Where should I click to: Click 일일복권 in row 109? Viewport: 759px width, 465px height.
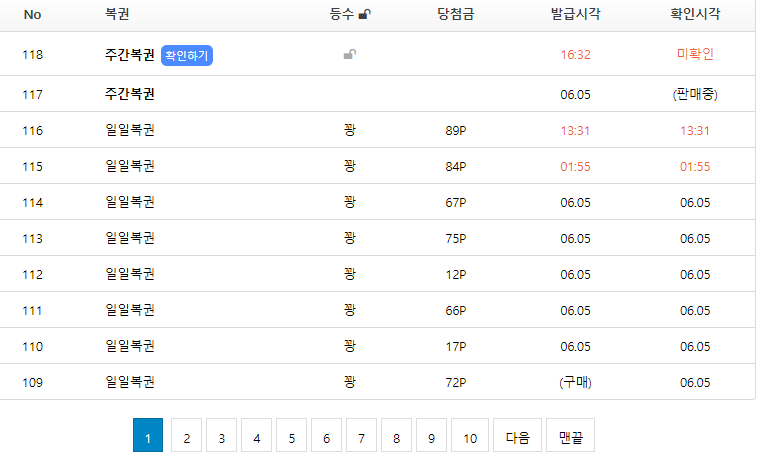[x=130, y=382]
